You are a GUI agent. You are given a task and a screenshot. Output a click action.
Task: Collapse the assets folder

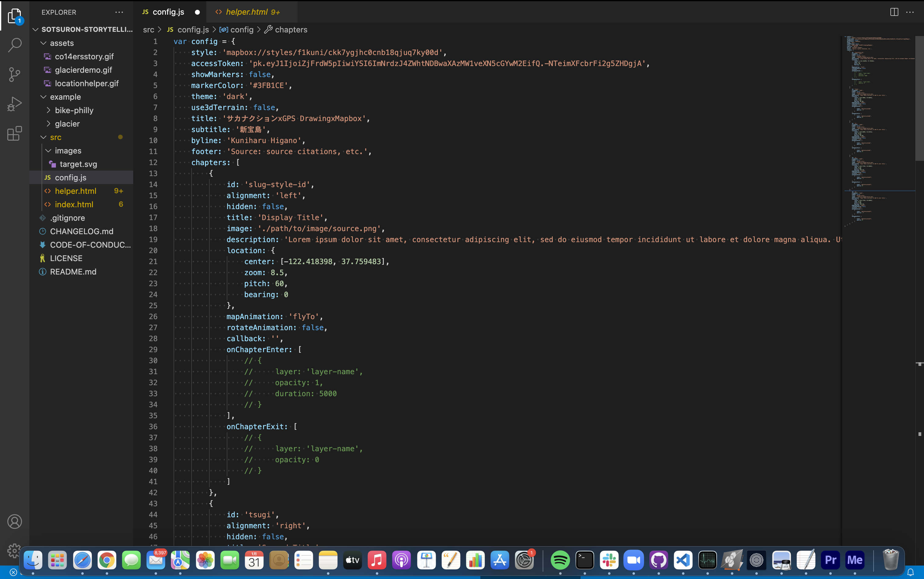(x=62, y=43)
